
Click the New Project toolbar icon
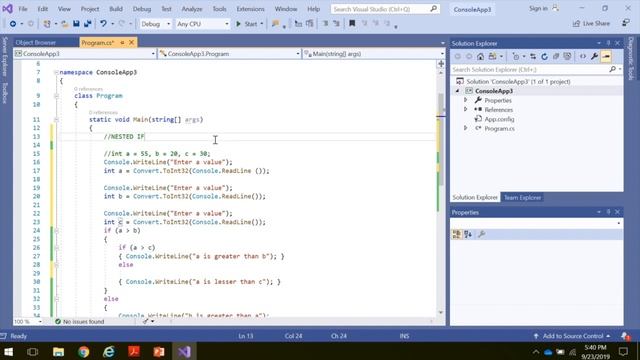[x=47, y=24]
